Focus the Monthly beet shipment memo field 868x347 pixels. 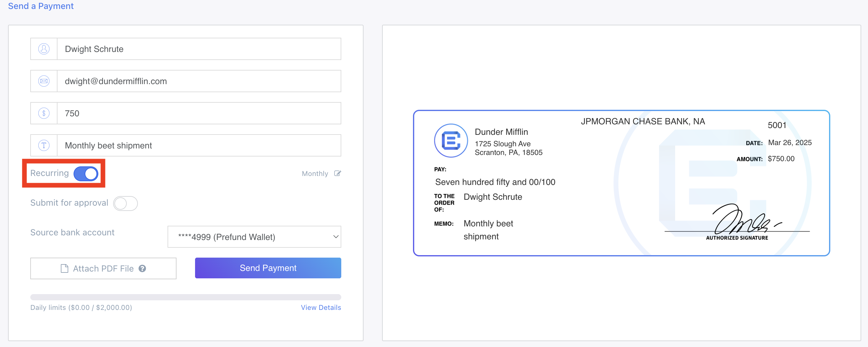[199, 145]
